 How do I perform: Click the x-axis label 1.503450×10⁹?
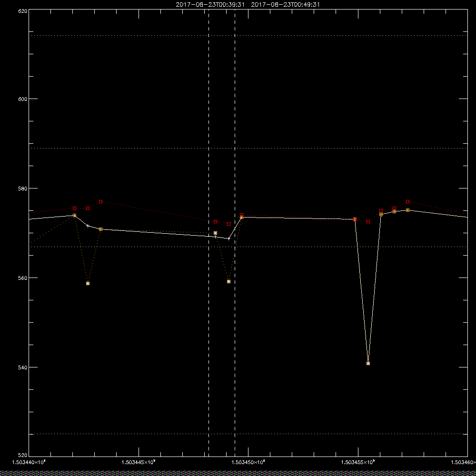(248, 462)
